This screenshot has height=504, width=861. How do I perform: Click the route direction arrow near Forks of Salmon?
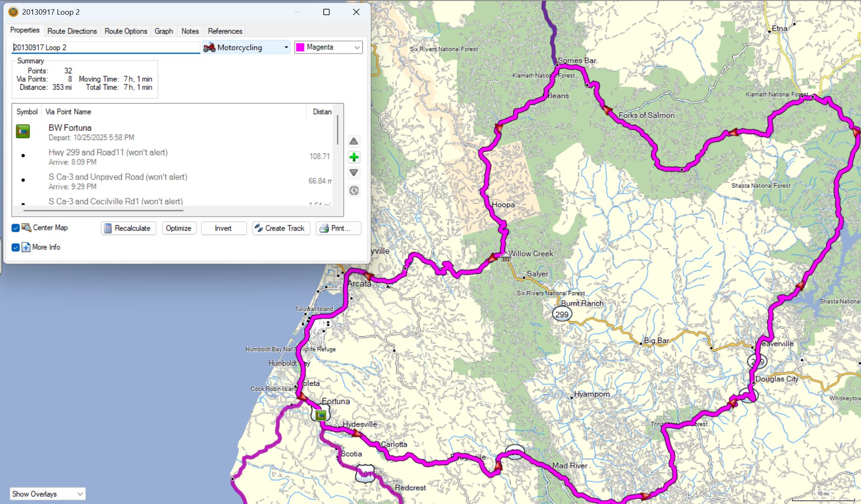[x=607, y=110]
